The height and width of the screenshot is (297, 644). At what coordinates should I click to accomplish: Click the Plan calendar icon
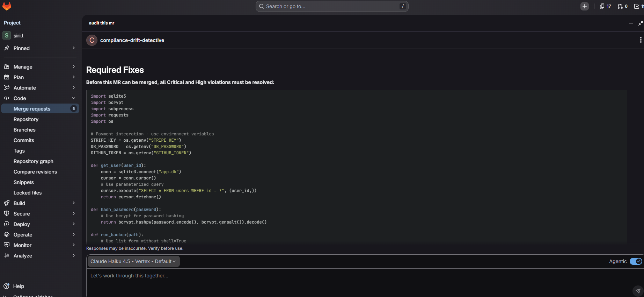(7, 77)
